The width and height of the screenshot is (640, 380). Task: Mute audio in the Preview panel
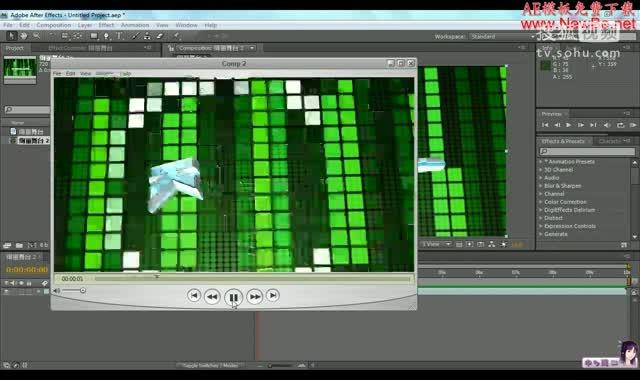607,125
